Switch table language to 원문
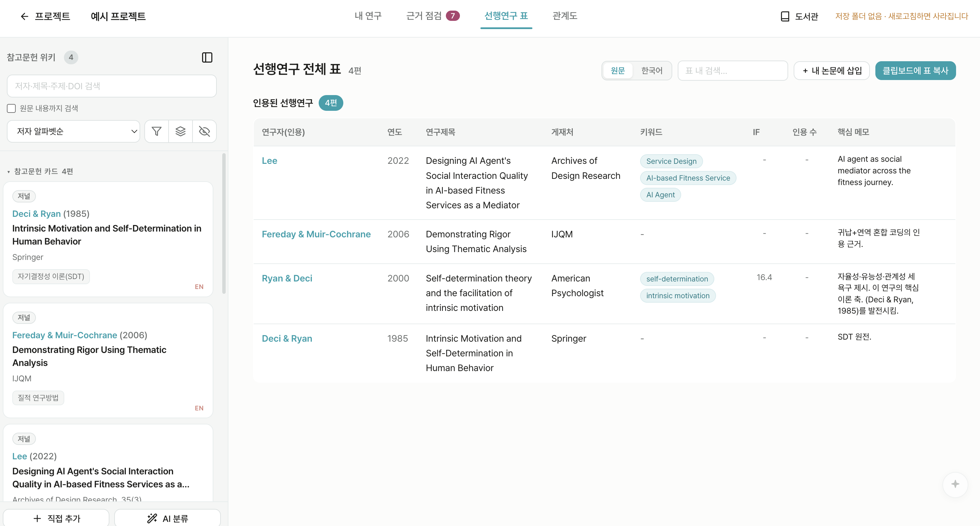The image size is (980, 526). (x=618, y=70)
